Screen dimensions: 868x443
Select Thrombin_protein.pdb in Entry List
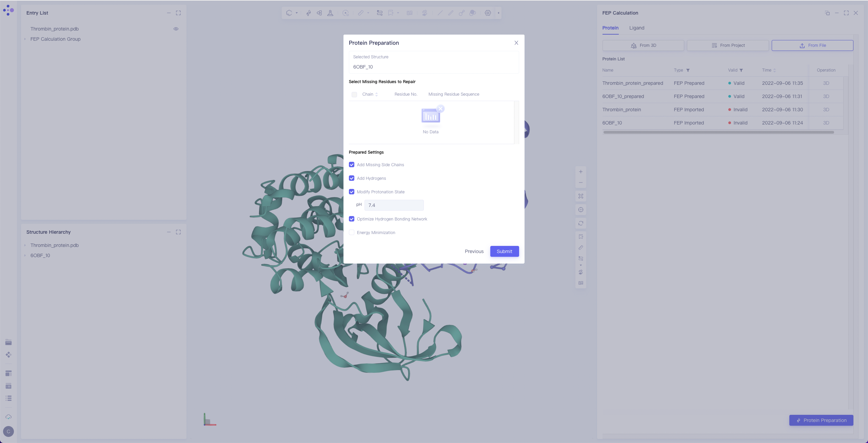click(x=55, y=29)
